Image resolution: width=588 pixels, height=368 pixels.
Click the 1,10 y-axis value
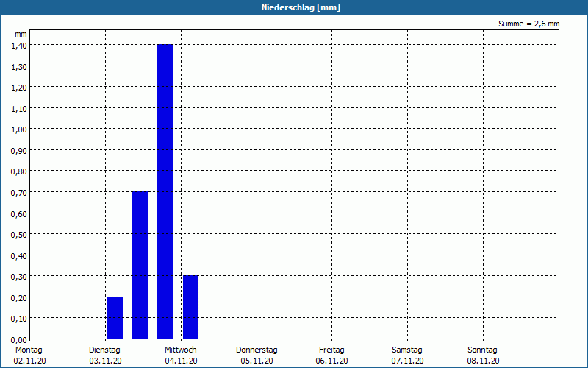19,108
